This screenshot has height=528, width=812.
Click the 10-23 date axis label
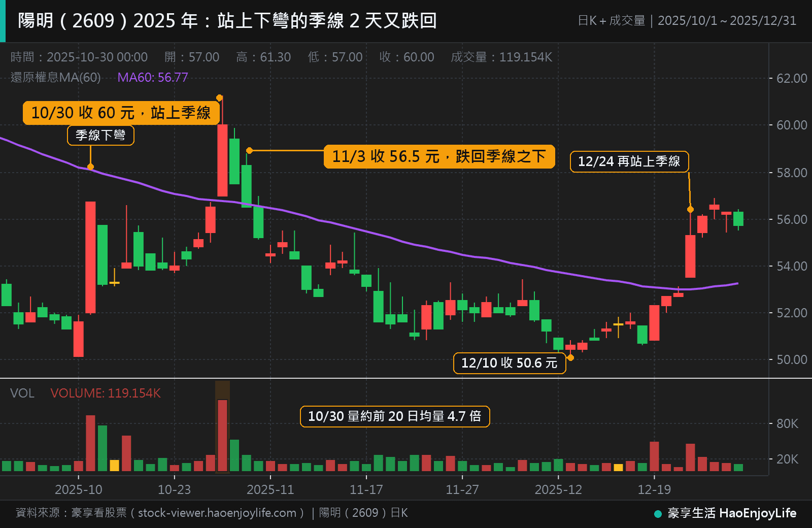tap(174, 489)
